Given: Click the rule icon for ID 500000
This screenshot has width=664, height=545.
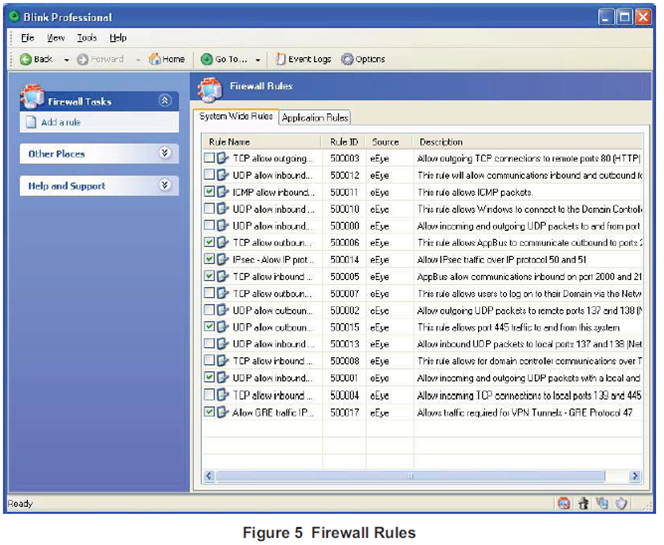Looking at the screenshot, I should 222,226.
